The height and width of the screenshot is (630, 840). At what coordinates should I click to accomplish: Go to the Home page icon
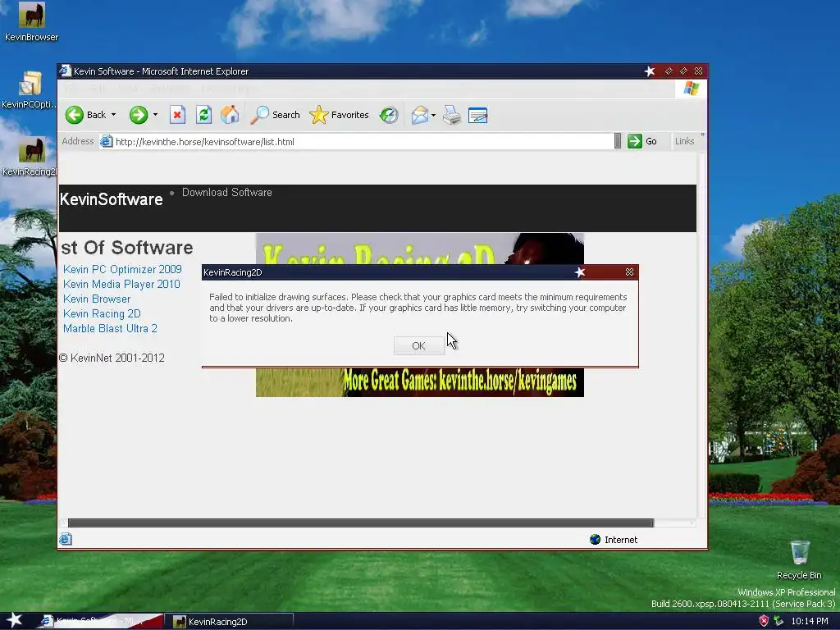(230, 115)
